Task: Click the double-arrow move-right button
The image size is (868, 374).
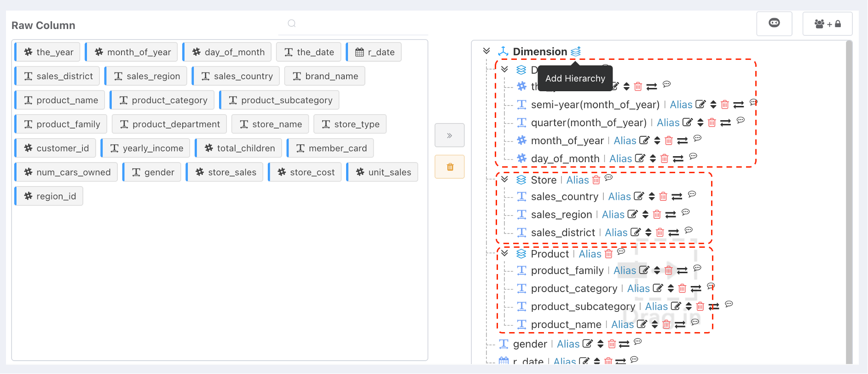Action: [450, 135]
